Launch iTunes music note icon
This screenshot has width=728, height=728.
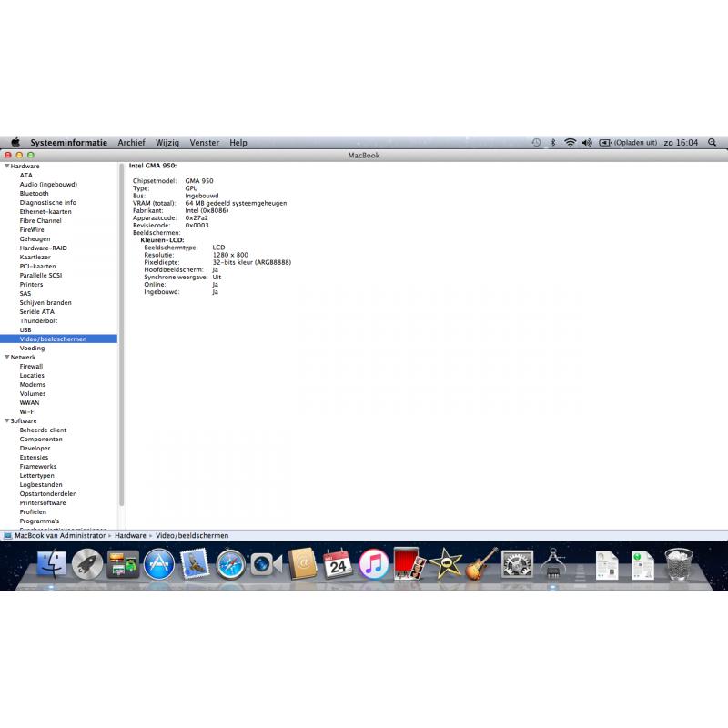pyautogui.click(x=373, y=563)
